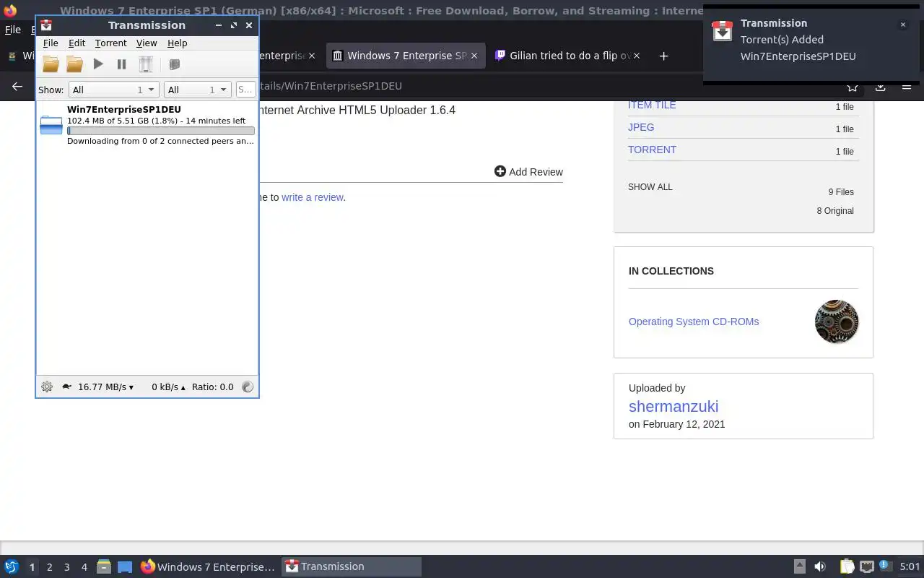Viewport: 924px width, 578px height.
Task: Click the 0 kB/s upload speed
Action: point(168,387)
